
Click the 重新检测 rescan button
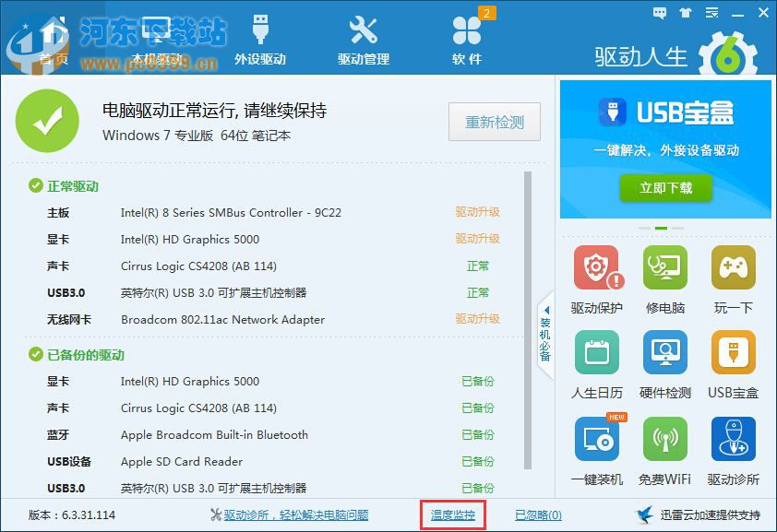495,123
